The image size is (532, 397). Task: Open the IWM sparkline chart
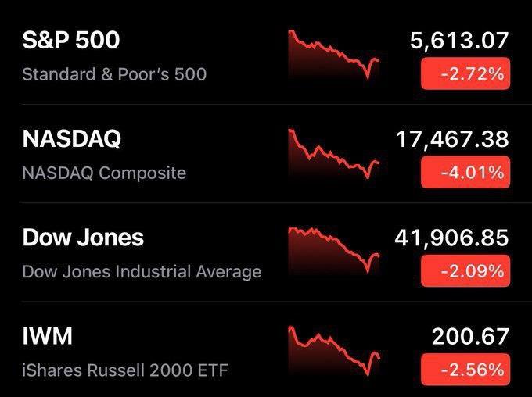(x=334, y=351)
